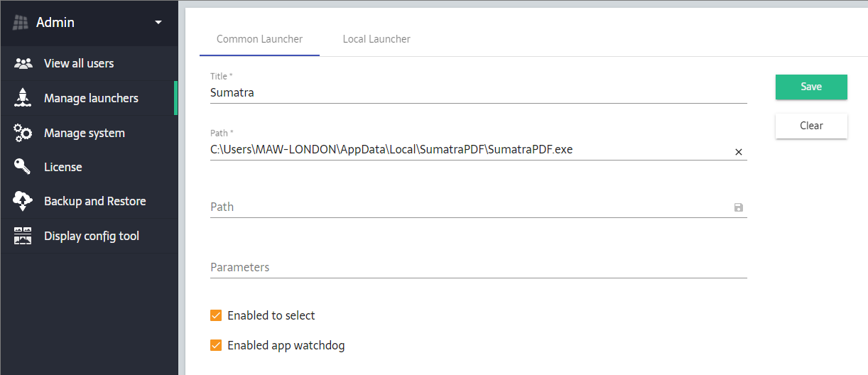Click the Backup and Restore cloud icon

pyautogui.click(x=23, y=201)
